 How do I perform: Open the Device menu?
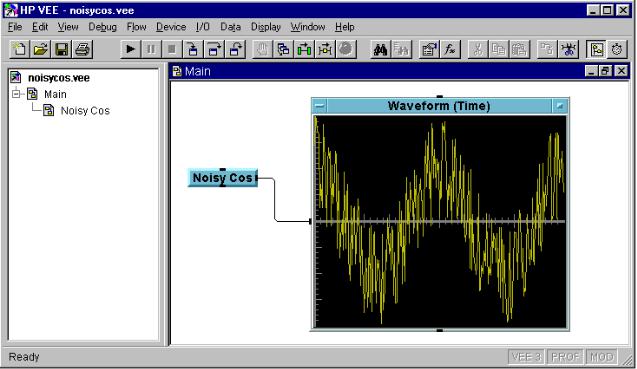171,27
